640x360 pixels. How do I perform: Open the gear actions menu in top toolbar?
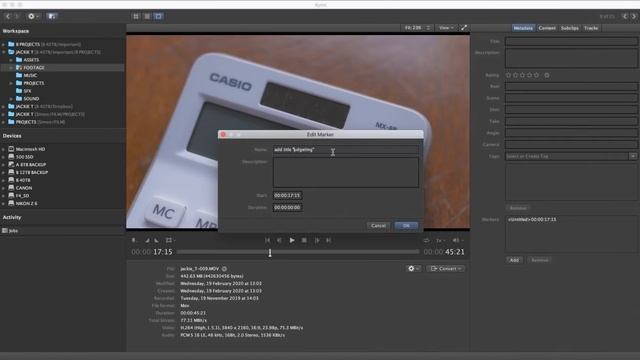pos(33,16)
